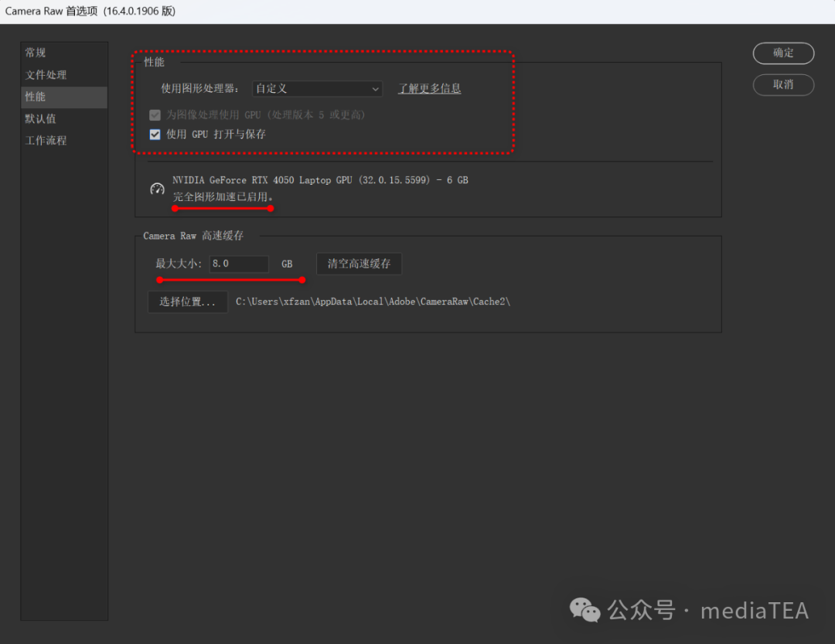Open the 默认值 settings category
835x644 pixels.
coord(64,119)
